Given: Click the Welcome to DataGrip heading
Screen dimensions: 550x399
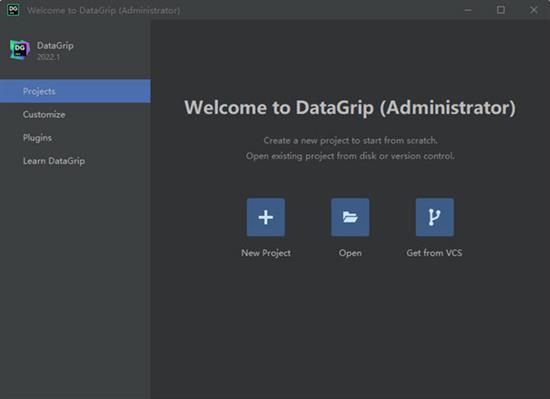Looking at the screenshot, I should point(350,107).
